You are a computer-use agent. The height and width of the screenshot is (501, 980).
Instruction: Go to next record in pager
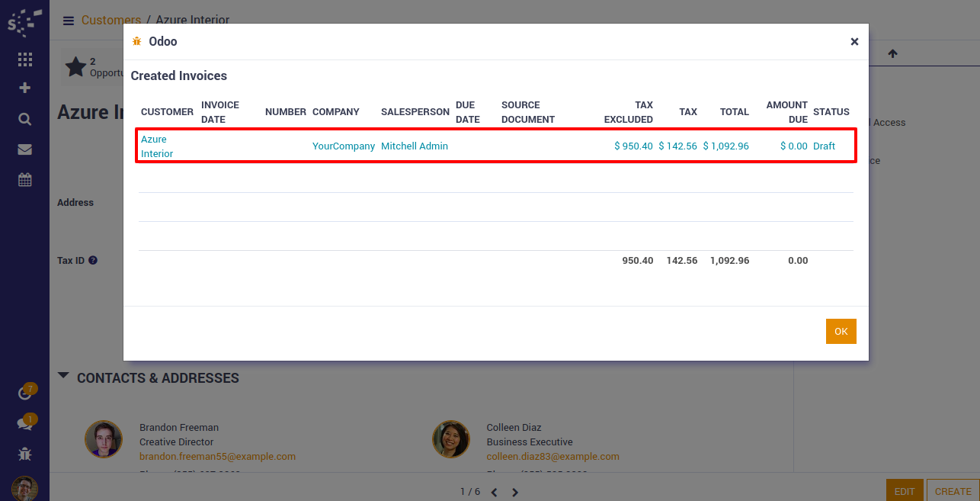pyautogui.click(x=515, y=492)
